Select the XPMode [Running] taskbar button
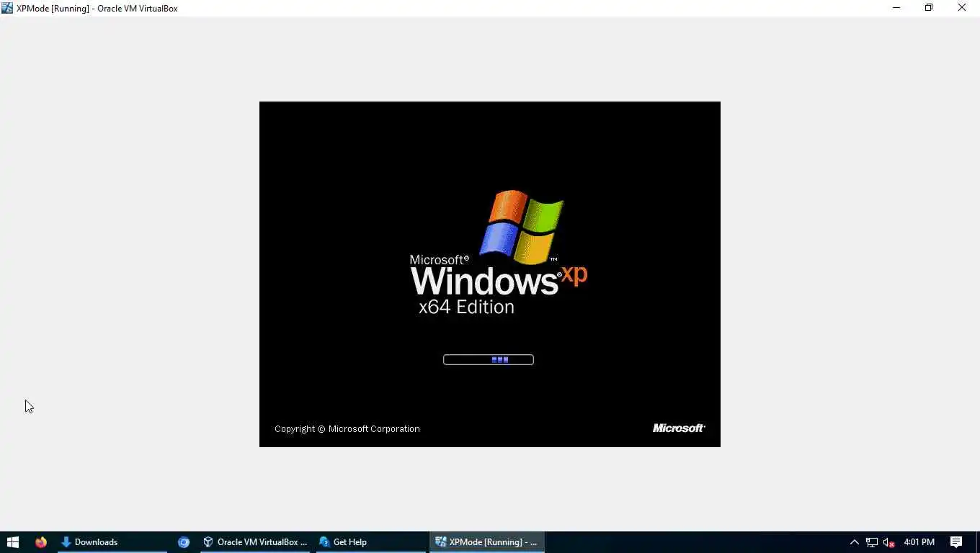The image size is (980, 553). click(487, 542)
